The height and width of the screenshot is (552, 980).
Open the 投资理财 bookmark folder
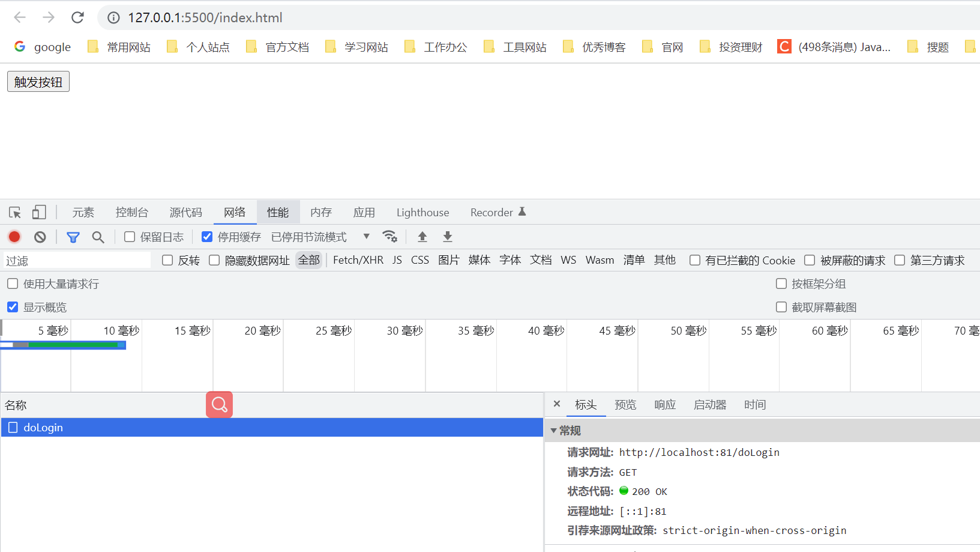(x=731, y=47)
